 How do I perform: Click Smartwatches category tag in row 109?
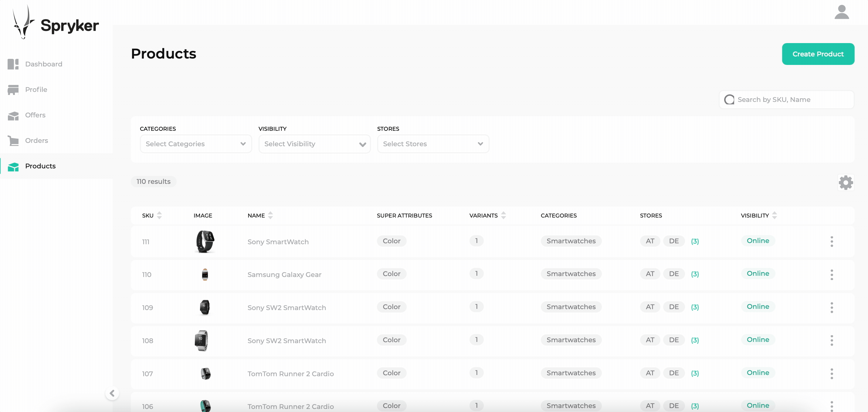(x=571, y=306)
